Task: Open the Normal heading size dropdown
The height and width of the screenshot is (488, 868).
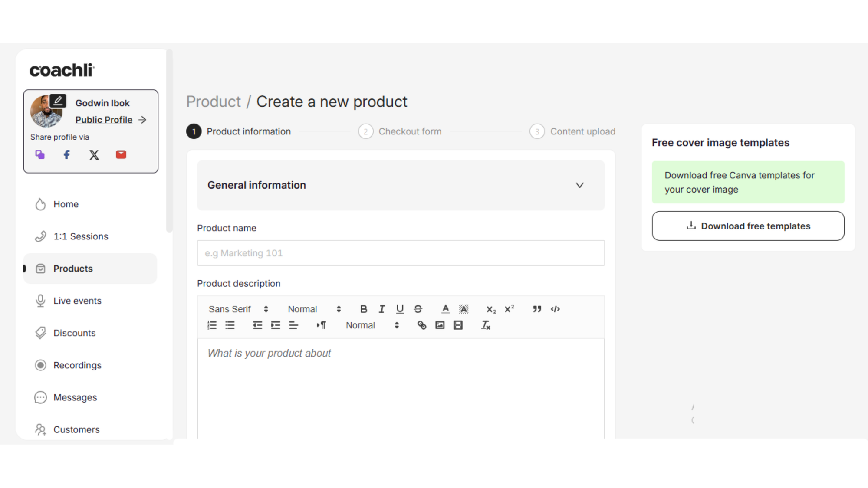Action: coord(314,309)
